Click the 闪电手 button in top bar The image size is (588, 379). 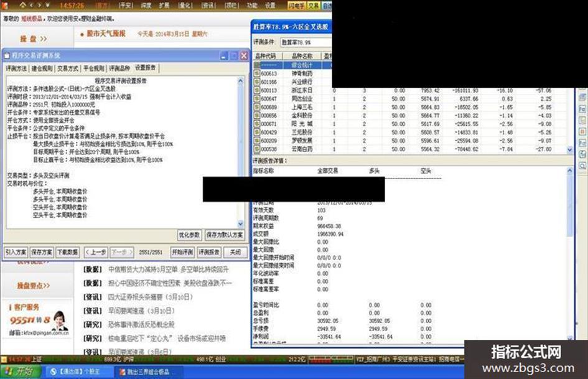297,5
